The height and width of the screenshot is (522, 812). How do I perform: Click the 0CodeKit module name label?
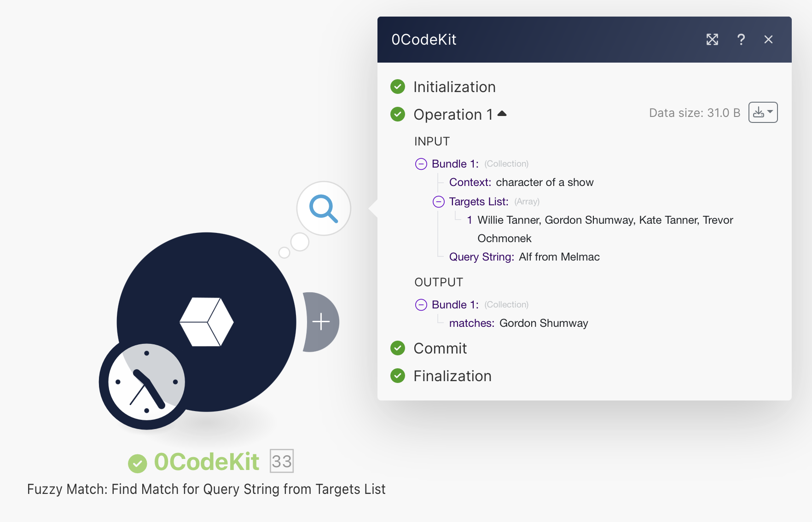(207, 462)
